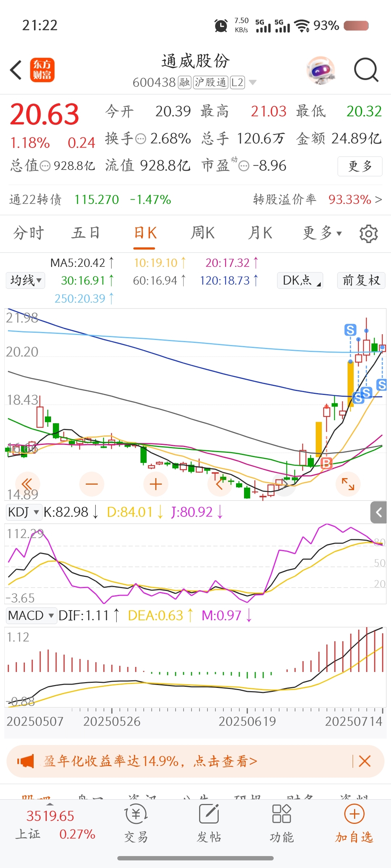Open DK点 selector
Image resolution: width=391 pixels, height=868 pixels.
coord(300,280)
